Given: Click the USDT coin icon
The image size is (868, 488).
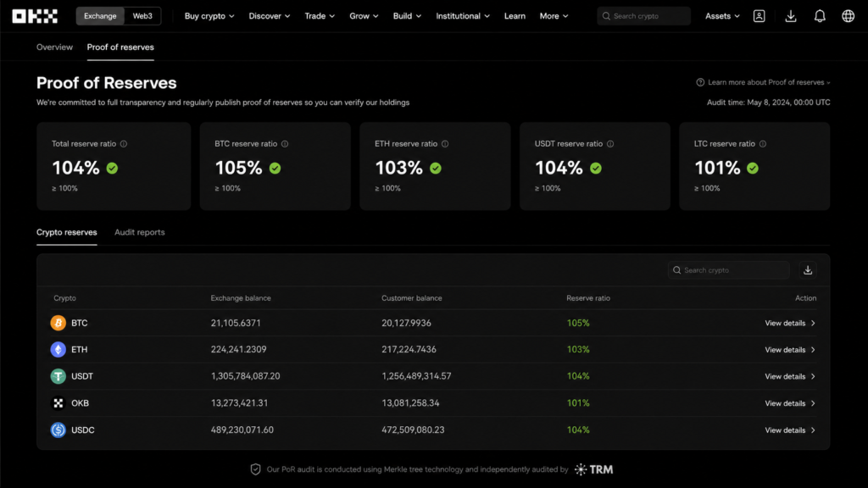Looking at the screenshot, I should point(58,376).
